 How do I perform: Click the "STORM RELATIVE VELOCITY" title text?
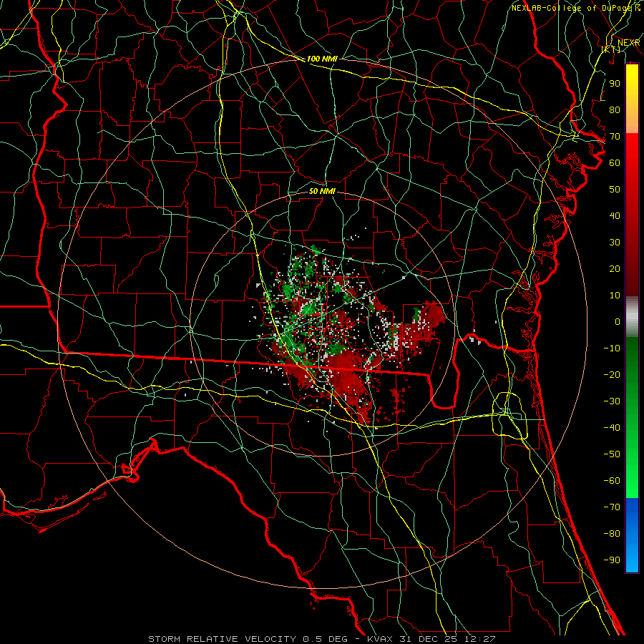[x=222, y=639]
